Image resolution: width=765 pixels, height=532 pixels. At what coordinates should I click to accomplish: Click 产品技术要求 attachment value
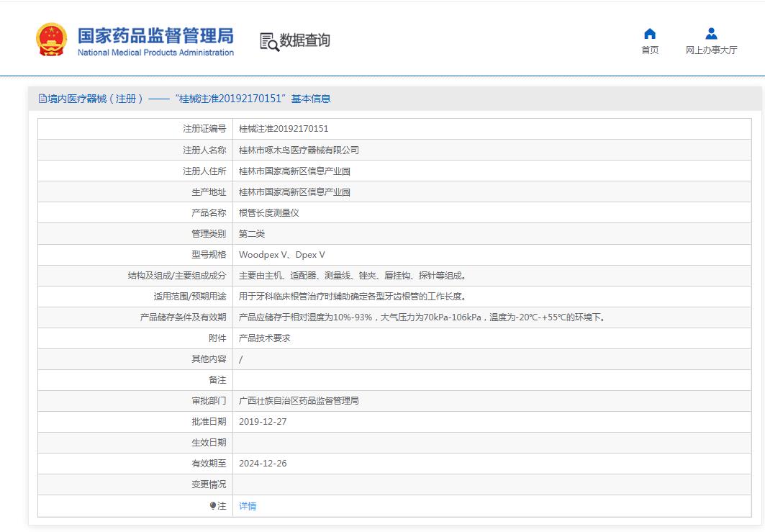pyautogui.click(x=264, y=338)
